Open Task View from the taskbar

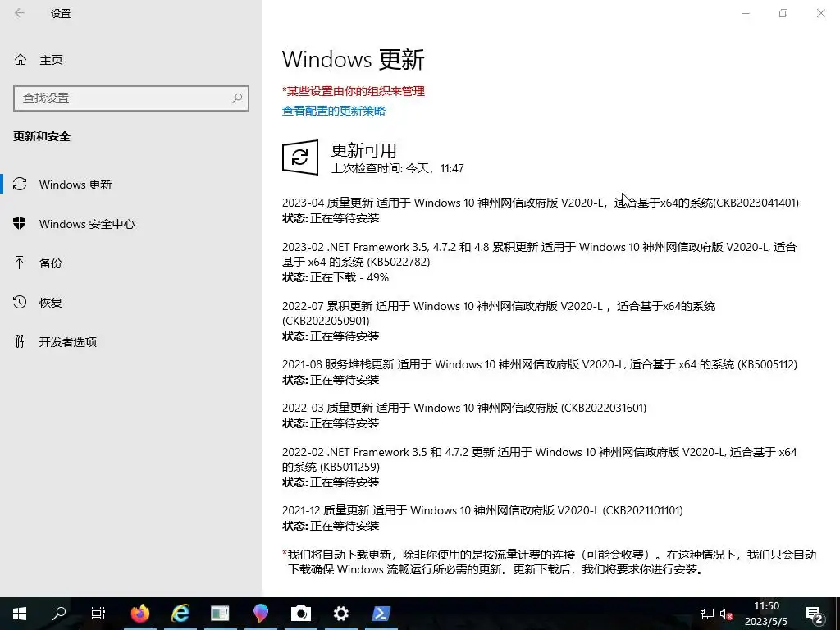(x=98, y=614)
